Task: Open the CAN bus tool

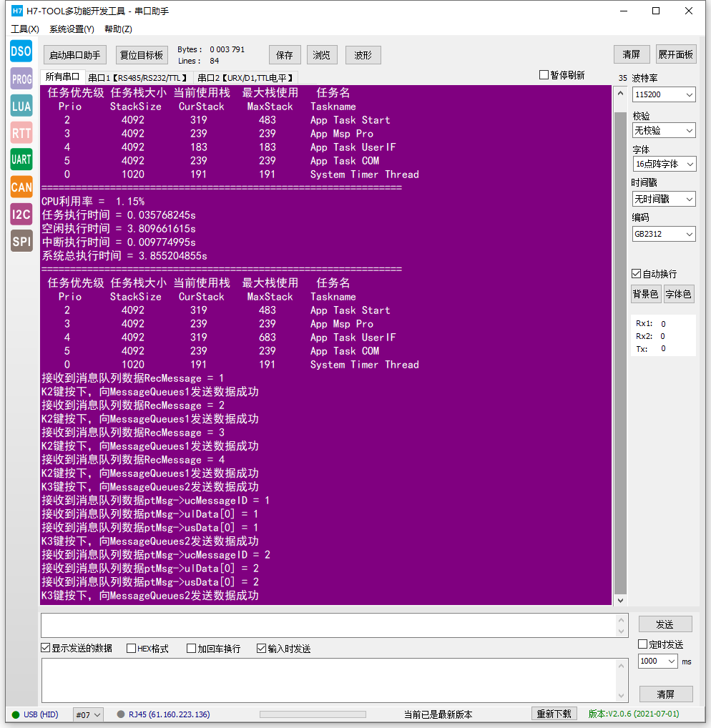Action: 21,187
